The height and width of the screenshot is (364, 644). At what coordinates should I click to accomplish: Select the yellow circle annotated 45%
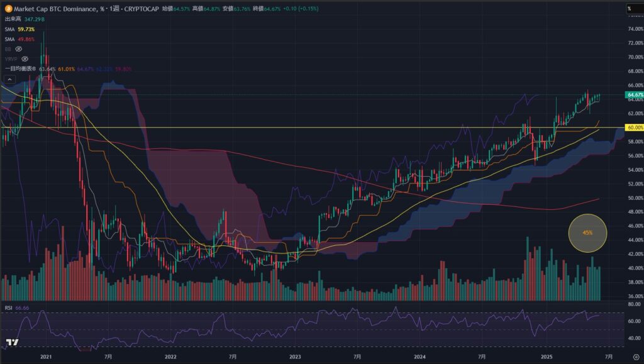[x=587, y=233]
